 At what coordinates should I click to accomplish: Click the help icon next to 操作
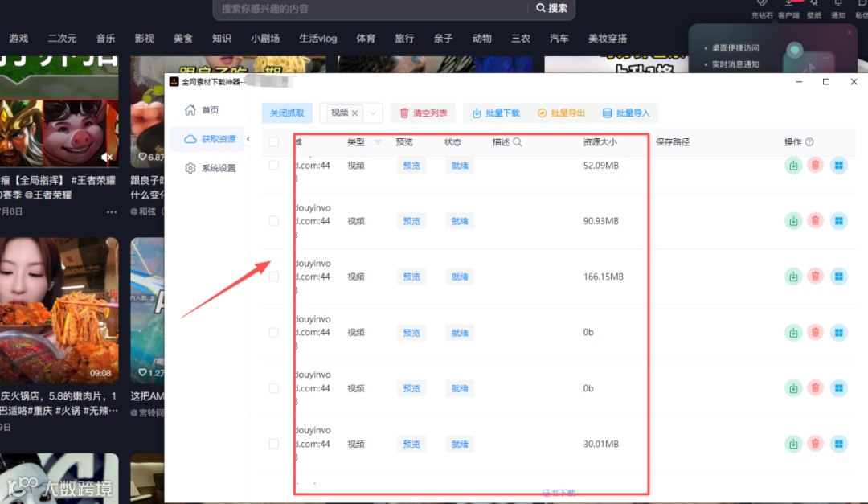click(x=809, y=142)
